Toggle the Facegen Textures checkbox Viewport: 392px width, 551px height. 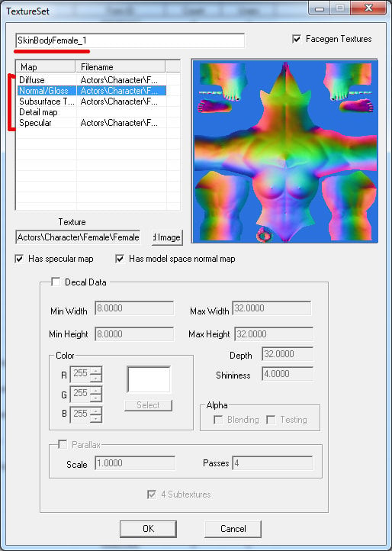coord(297,39)
